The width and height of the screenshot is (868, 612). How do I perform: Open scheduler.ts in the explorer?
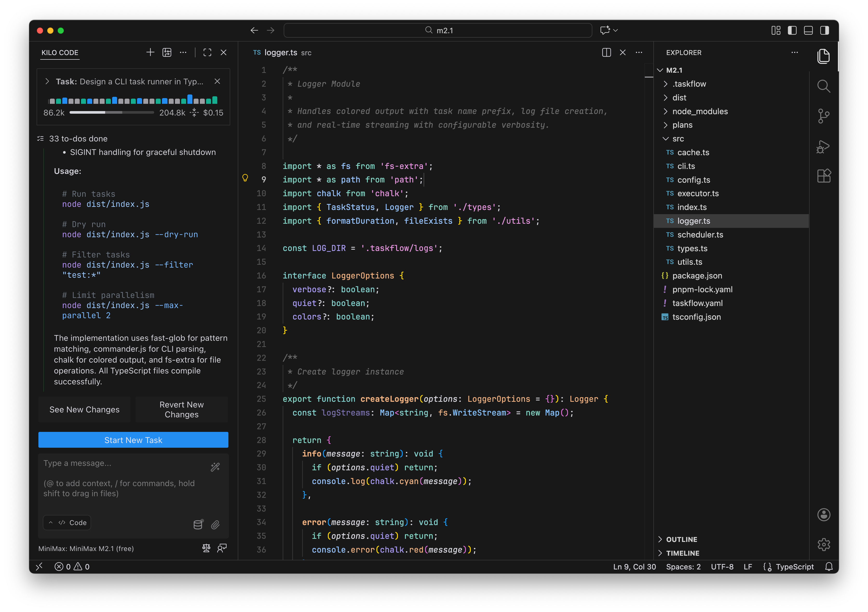pos(700,234)
